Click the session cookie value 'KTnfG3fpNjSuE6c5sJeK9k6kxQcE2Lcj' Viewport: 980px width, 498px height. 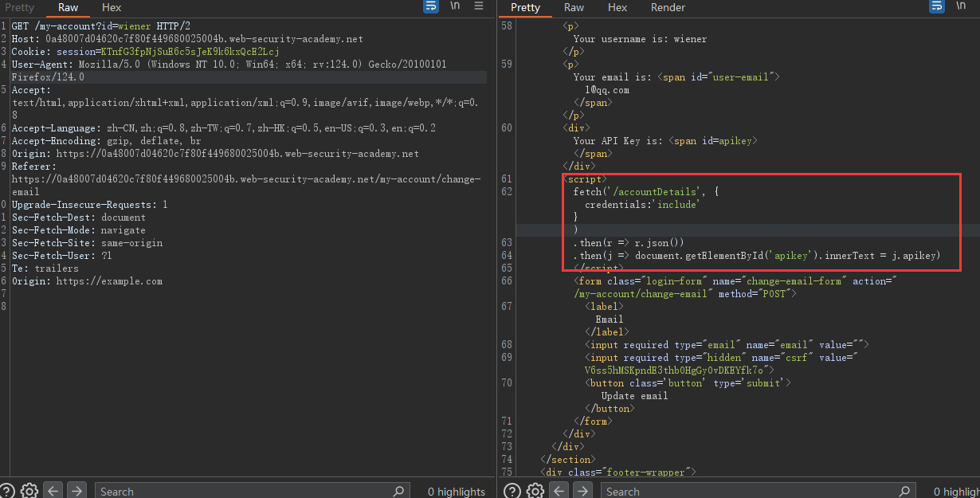[x=190, y=52]
